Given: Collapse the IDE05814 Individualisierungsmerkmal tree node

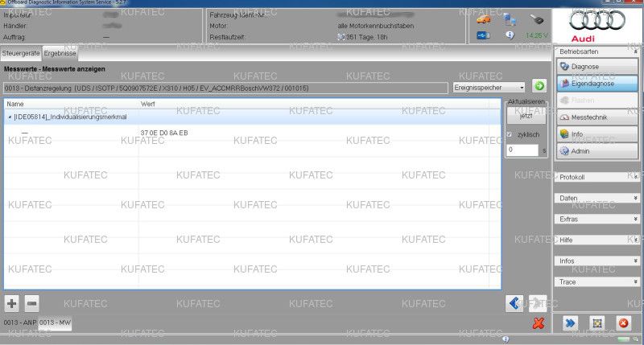Looking at the screenshot, I should (x=10, y=117).
